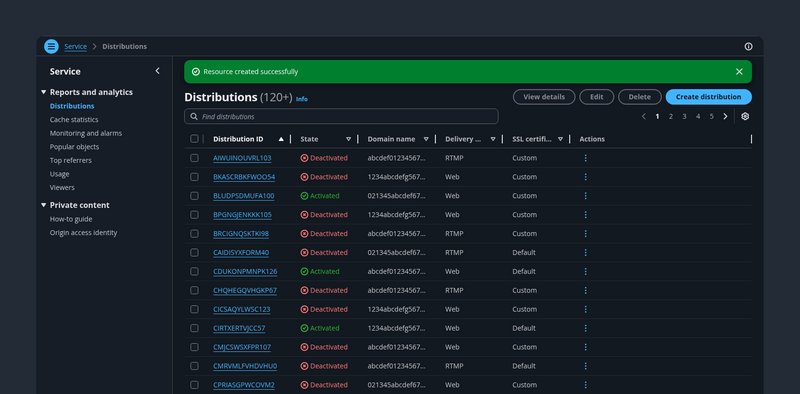Viewport: 800px width, 394px height.
Task: Collapse Reports and analytics section
Action: pyautogui.click(x=43, y=92)
